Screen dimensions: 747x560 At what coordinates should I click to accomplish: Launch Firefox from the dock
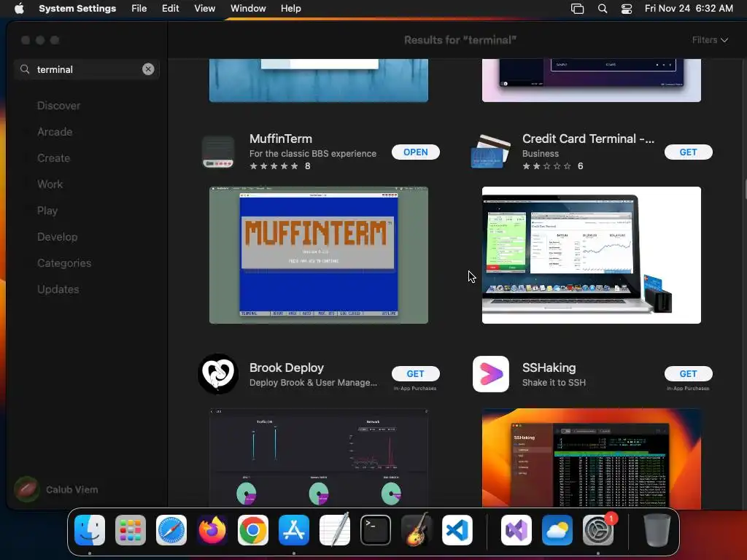coord(212,530)
